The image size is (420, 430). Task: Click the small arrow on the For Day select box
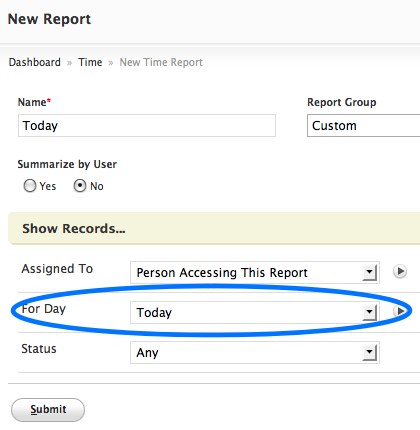tap(369, 313)
